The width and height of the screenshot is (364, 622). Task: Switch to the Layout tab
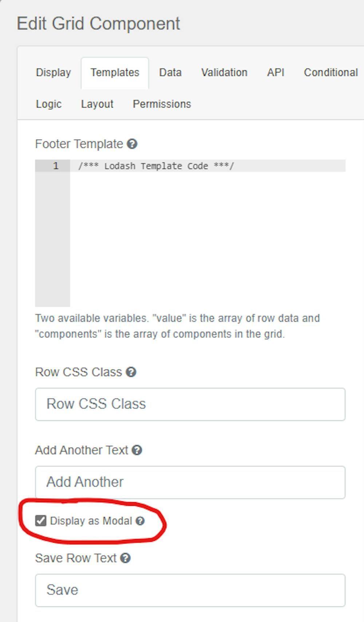(97, 104)
